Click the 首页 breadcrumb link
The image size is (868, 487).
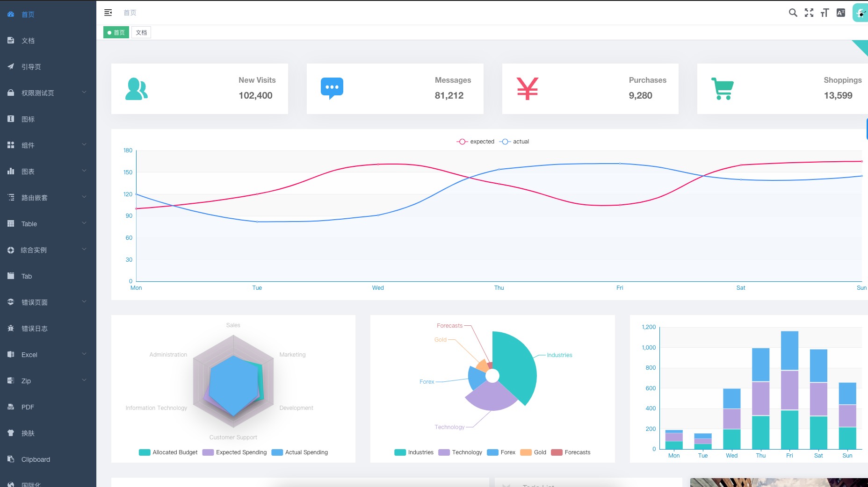click(x=130, y=13)
